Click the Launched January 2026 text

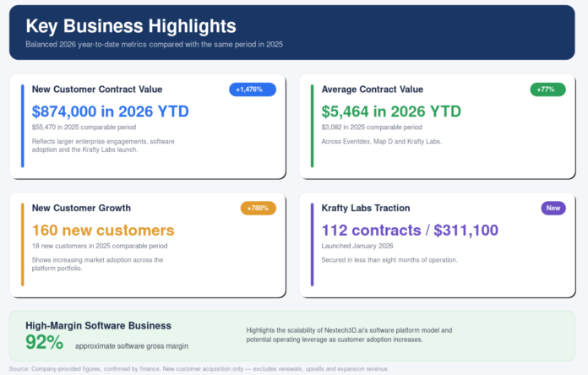(x=357, y=246)
